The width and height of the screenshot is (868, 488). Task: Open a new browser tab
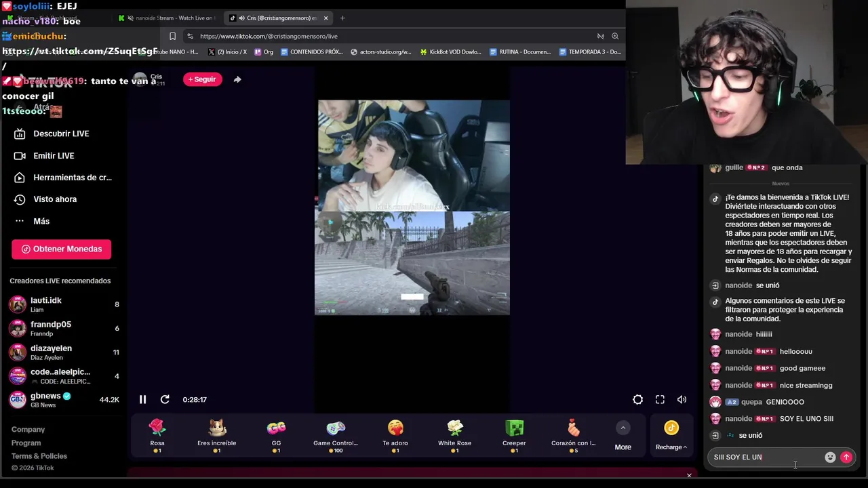coord(342,18)
